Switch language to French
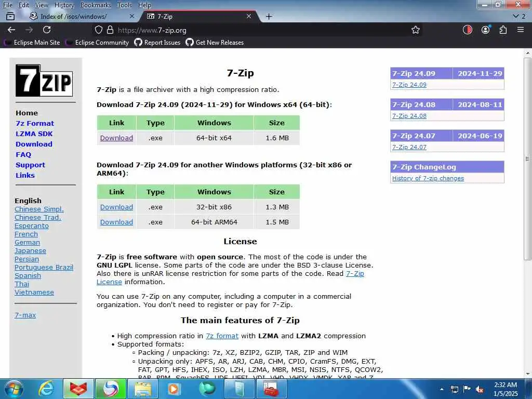The image size is (532, 399). click(26, 234)
